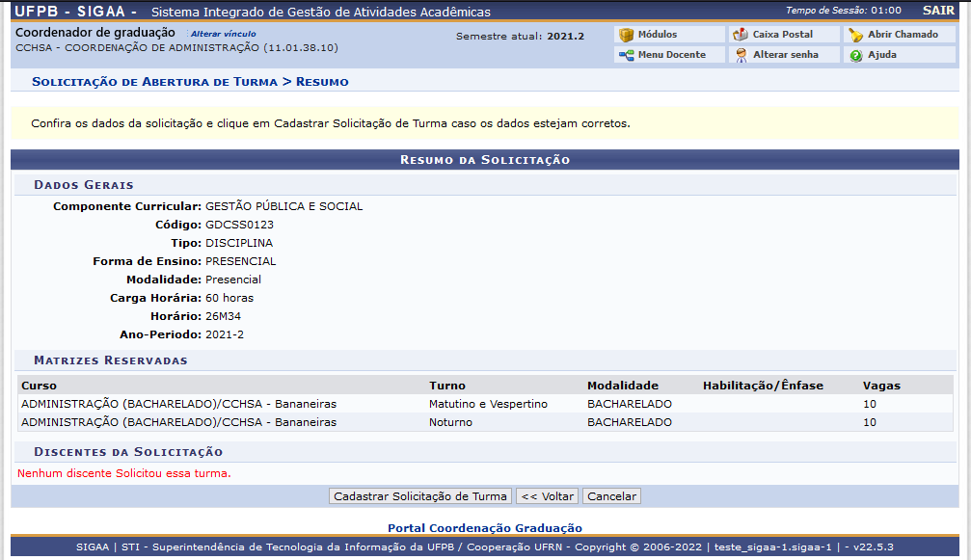Click the Módulos box icon
Screen dimensions: 971x560
point(626,35)
